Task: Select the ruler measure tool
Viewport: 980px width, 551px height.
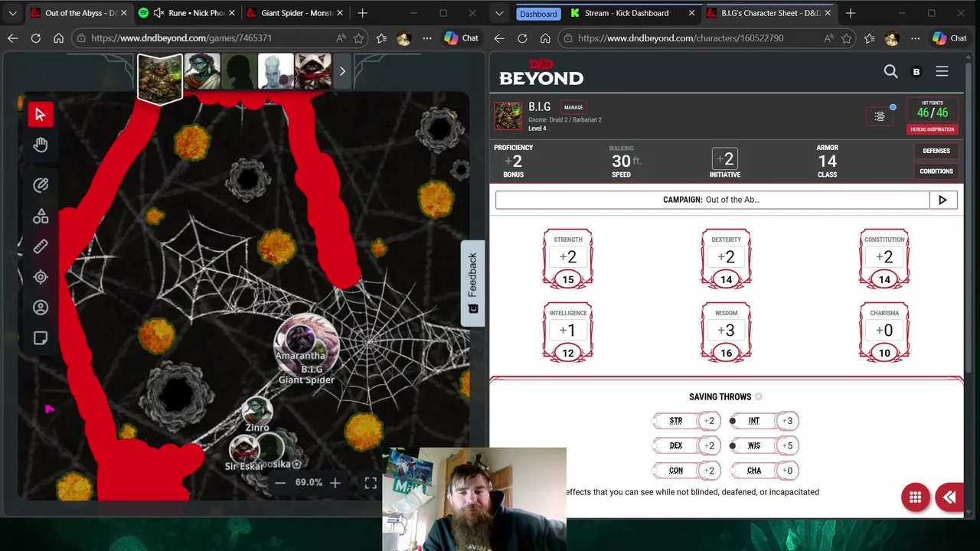Action: 40,246
